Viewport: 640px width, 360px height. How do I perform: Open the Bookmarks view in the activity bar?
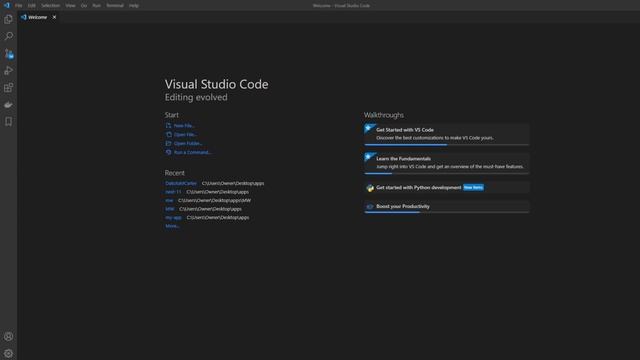[x=8, y=122]
